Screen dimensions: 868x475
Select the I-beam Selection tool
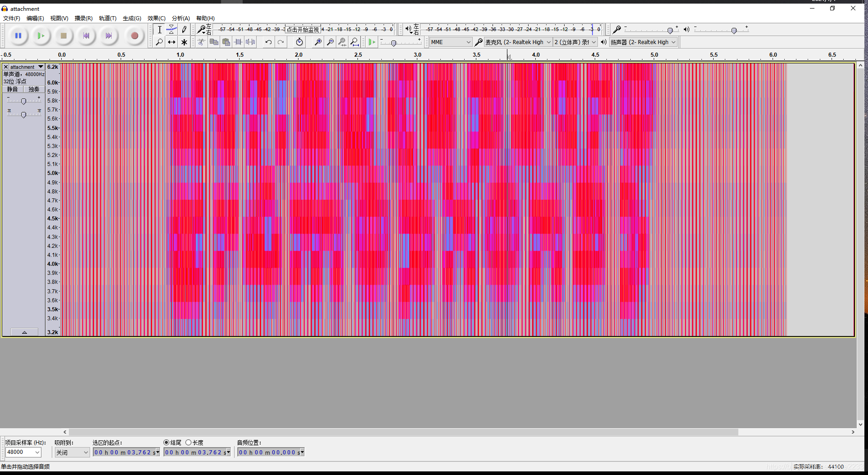coord(159,30)
